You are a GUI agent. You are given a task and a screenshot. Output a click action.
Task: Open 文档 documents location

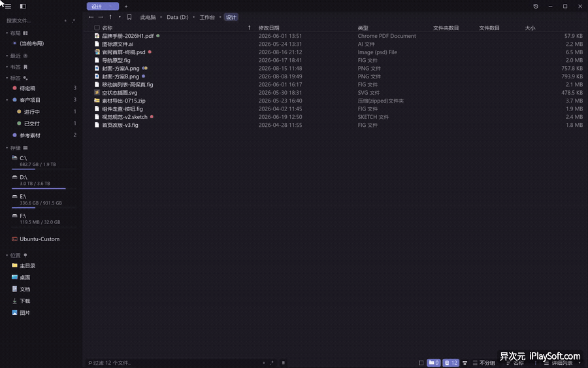25,289
